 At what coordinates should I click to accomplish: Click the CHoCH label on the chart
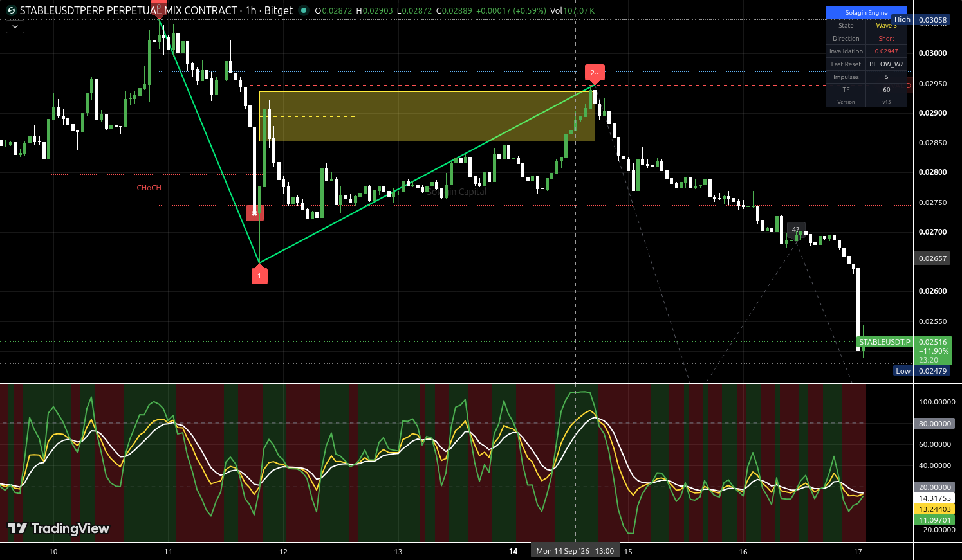click(149, 188)
